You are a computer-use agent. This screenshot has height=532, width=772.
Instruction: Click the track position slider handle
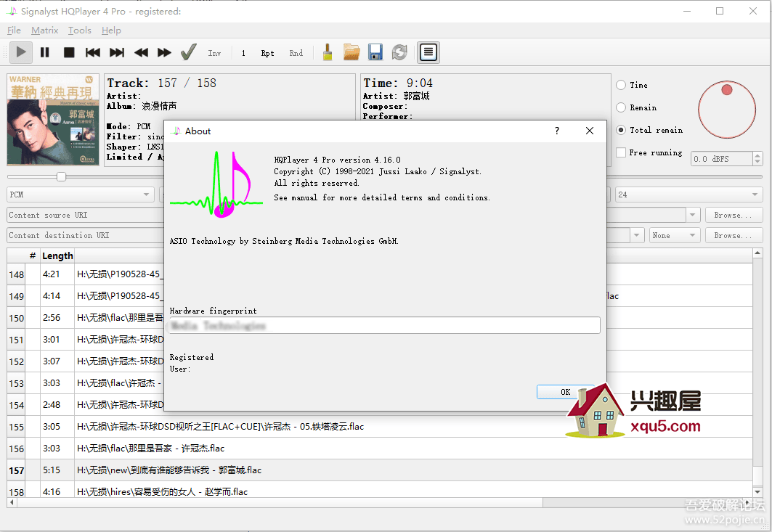[61, 176]
